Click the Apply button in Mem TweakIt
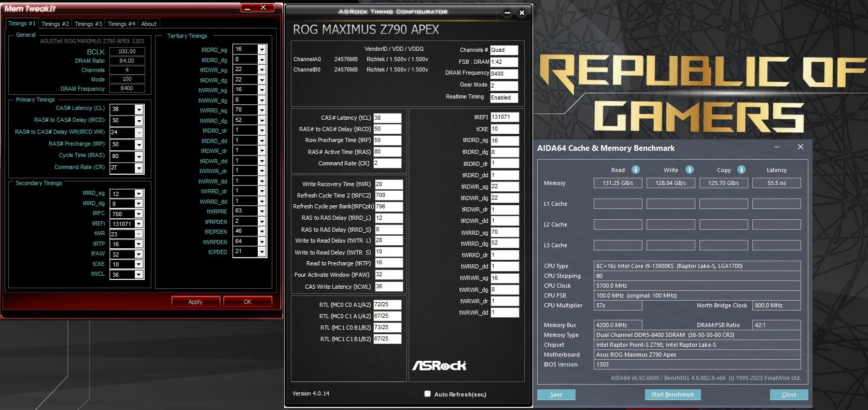 point(195,302)
